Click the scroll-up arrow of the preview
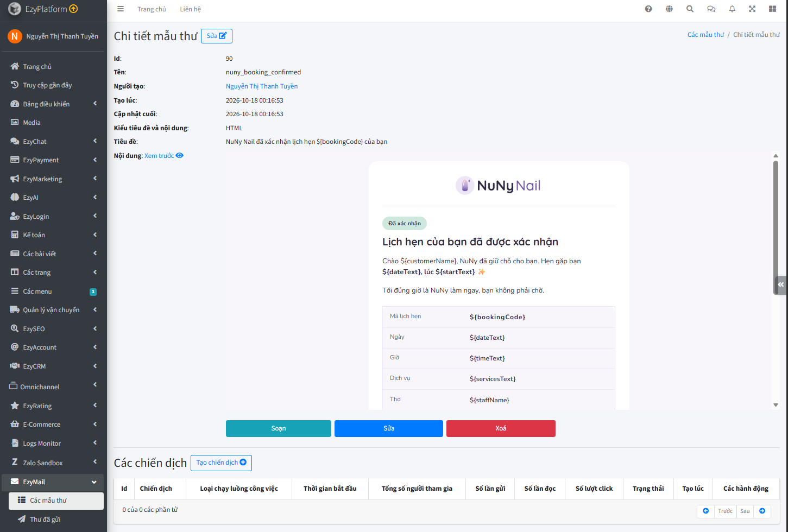The width and height of the screenshot is (788, 532). click(776, 156)
